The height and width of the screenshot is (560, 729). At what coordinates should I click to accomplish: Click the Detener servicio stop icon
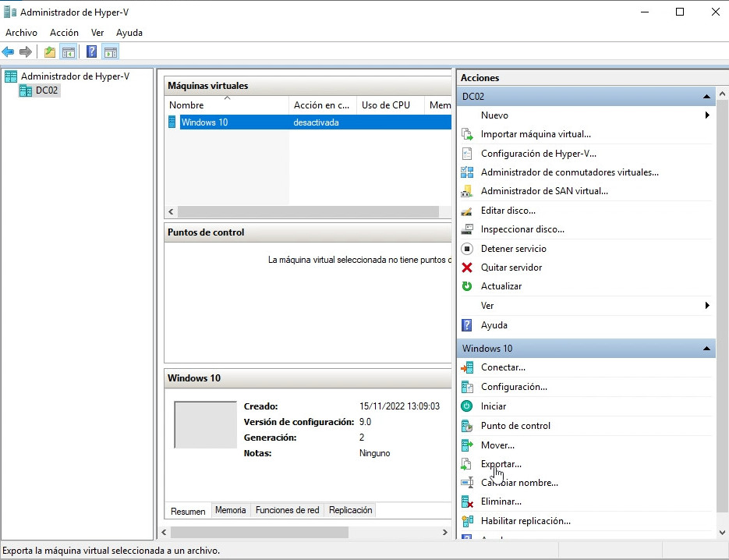click(467, 249)
